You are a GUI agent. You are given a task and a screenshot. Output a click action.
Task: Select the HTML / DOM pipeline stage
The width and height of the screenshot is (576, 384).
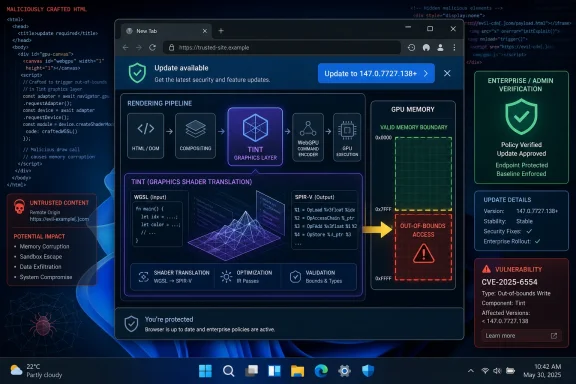pyautogui.click(x=145, y=136)
